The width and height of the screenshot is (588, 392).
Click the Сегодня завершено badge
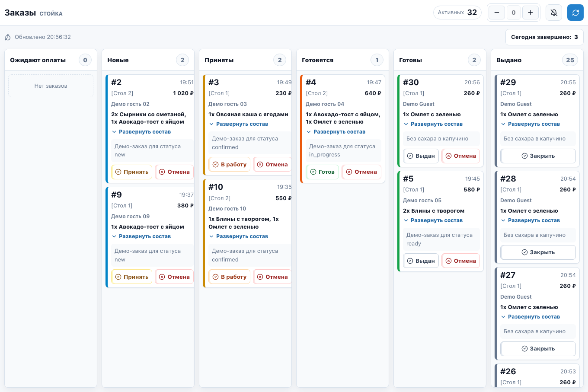544,37
